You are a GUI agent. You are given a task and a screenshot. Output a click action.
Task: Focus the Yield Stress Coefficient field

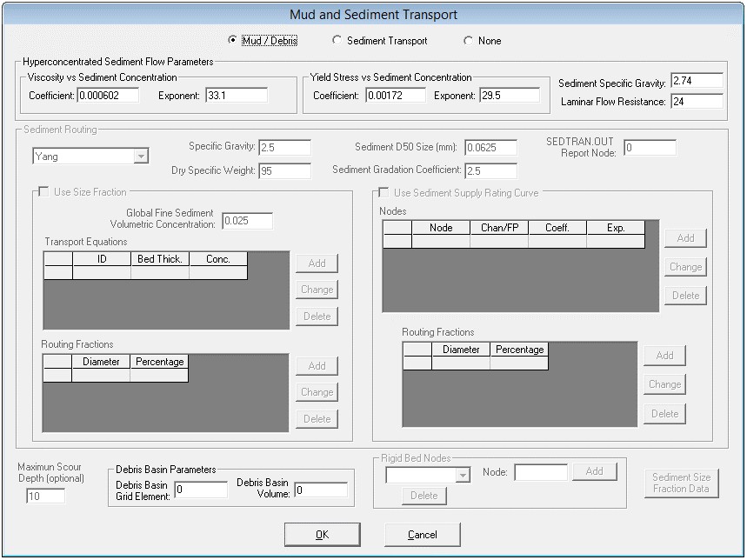pyautogui.click(x=395, y=95)
